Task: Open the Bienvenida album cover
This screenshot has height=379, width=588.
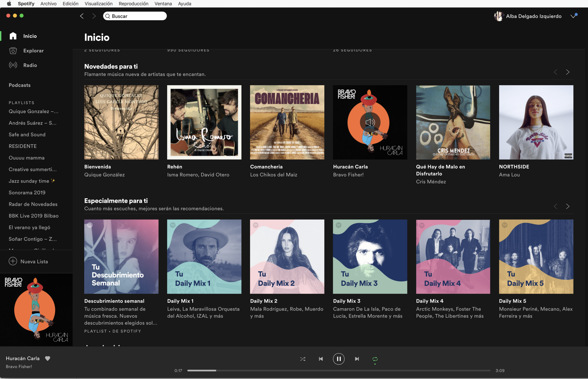Action: pos(121,122)
